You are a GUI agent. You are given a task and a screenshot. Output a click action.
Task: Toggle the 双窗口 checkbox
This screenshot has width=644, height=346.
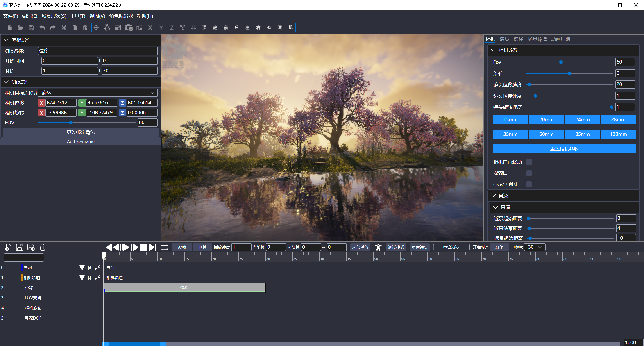(x=529, y=173)
